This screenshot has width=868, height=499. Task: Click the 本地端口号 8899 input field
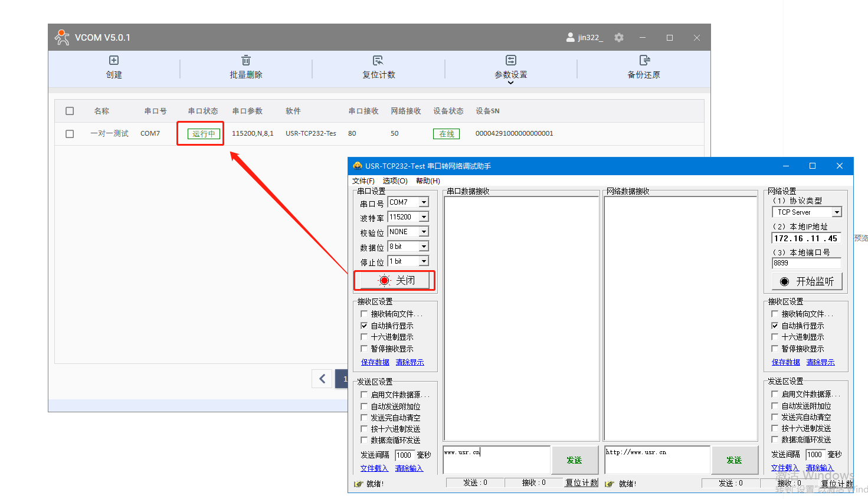805,263
